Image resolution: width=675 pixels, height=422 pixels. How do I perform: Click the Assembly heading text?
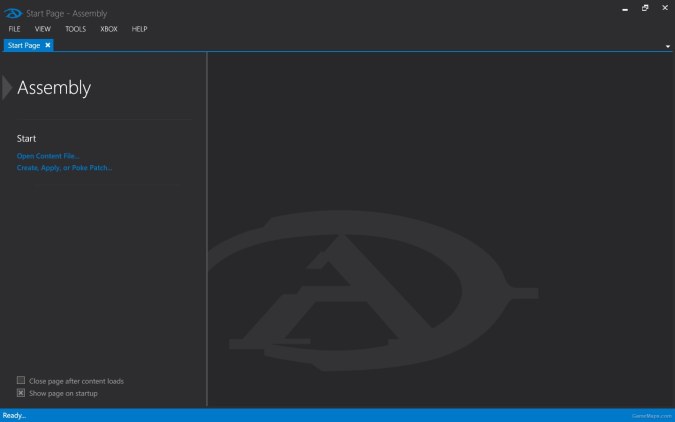54,88
